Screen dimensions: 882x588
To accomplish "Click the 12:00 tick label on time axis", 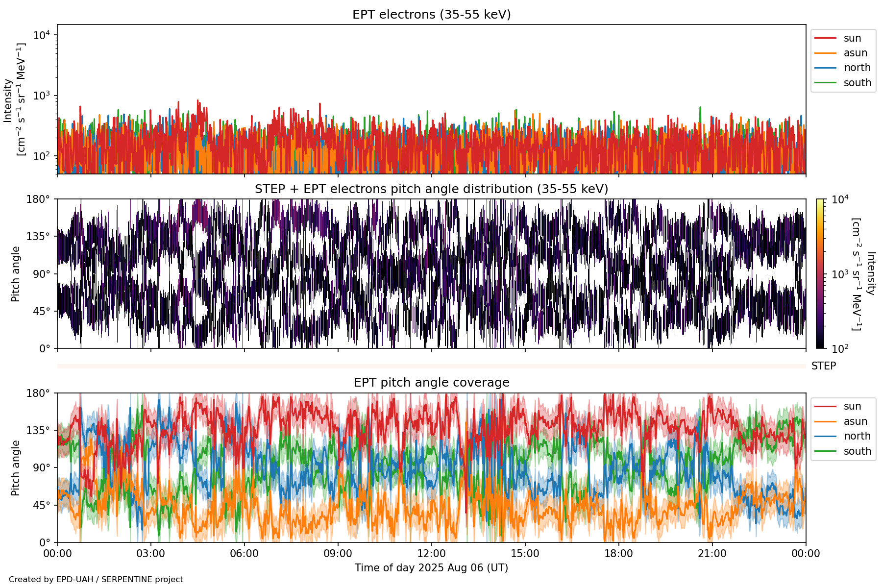I will (431, 554).
